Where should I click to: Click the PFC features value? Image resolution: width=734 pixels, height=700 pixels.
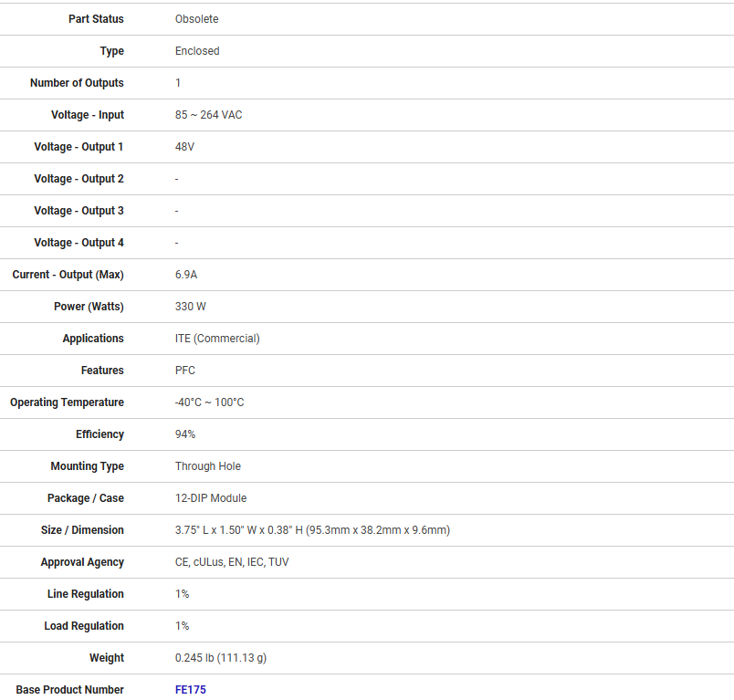[x=185, y=371]
